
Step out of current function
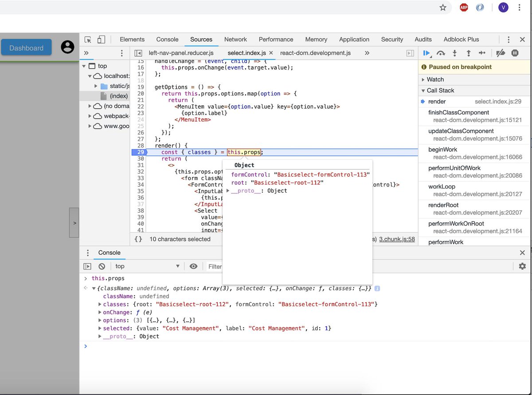(x=468, y=53)
